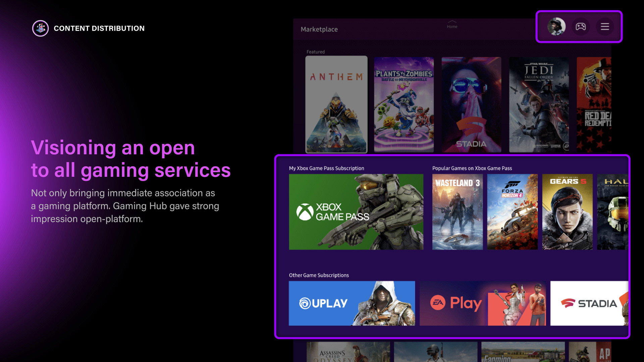Screen dimensions: 644x362
Task: Select the Gears 5 game tile
Action: click(567, 212)
